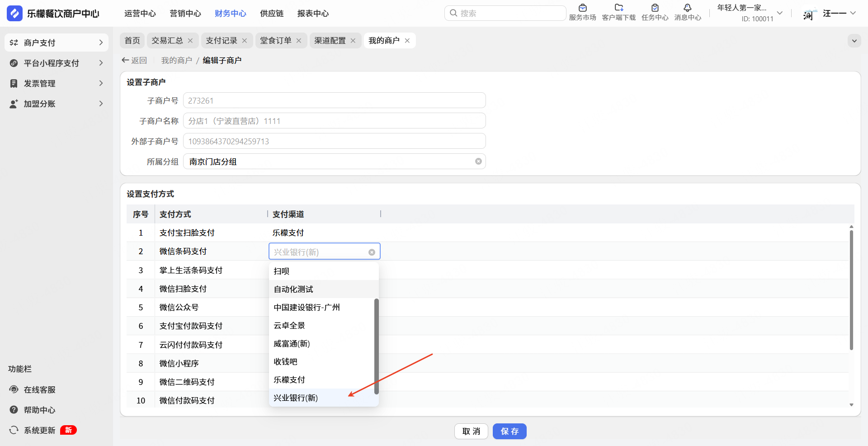Click the 帮助中心 question icon
The height and width of the screenshot is (446, 868).
click(x=14, y=410)
